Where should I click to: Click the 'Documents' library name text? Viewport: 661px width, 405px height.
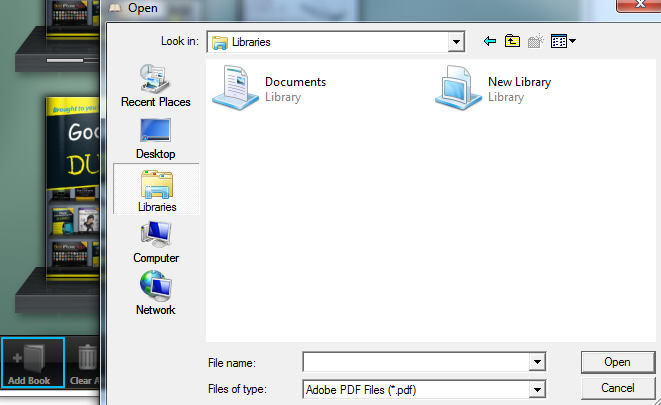pyautogui.click(x=296, y=82)
